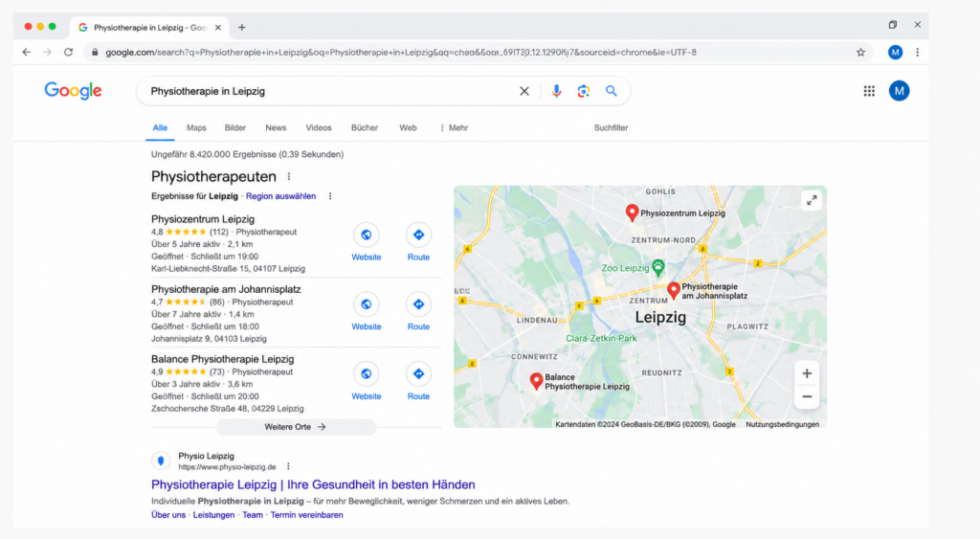This screenshot has width=980, height=539.
Task: Click address Johannisplatz 9, 04103 Leipzig
Action: pos(209,339)
